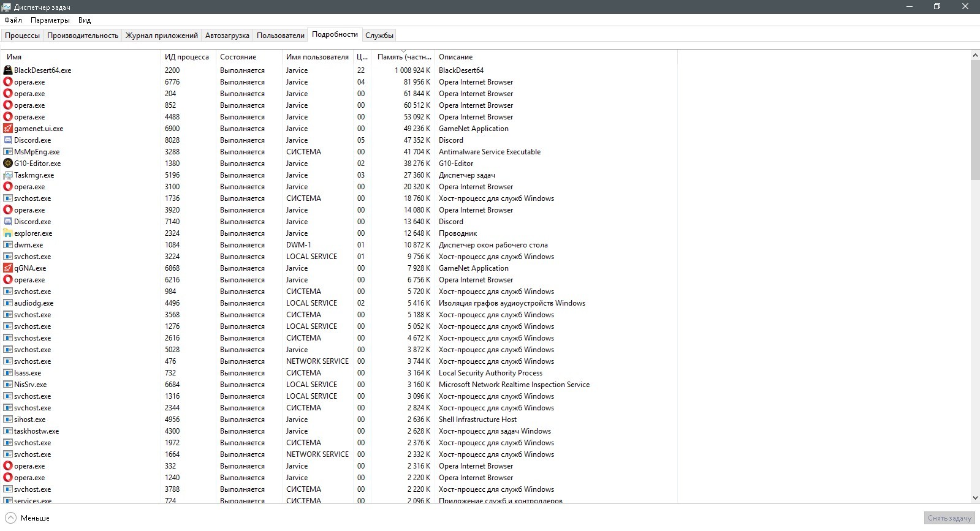Click the taskhostw.exe process icon
Screen dimensions: 980x531
tap(8, 431)
